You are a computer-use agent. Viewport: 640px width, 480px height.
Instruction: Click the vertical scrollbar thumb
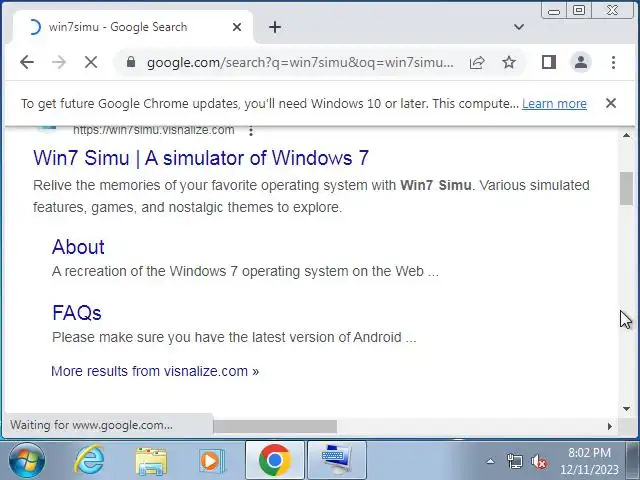click(x=626, y=188)
